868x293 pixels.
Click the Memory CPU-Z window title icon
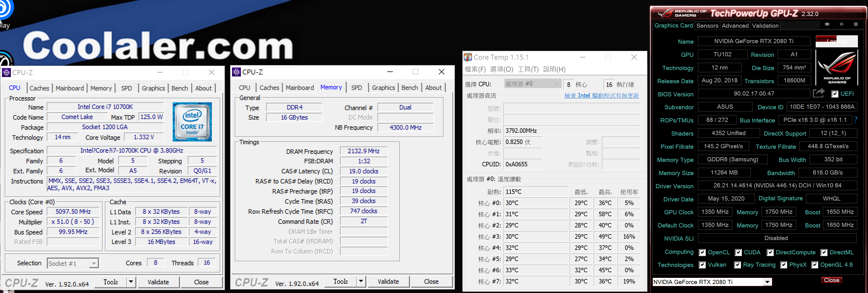[236, 72]
